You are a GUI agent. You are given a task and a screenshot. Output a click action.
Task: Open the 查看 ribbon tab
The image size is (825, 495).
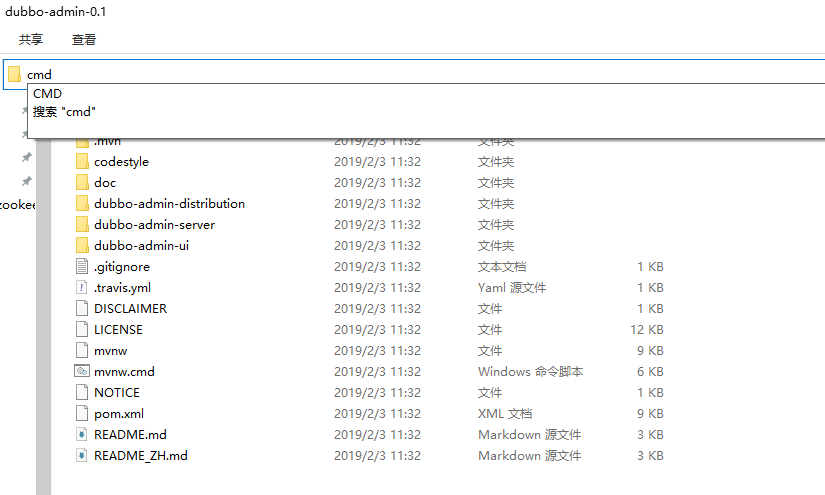(84, 40)
